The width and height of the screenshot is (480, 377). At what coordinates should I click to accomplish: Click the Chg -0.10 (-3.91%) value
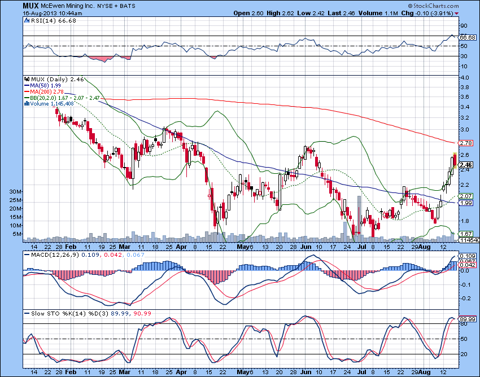point(427,13)
